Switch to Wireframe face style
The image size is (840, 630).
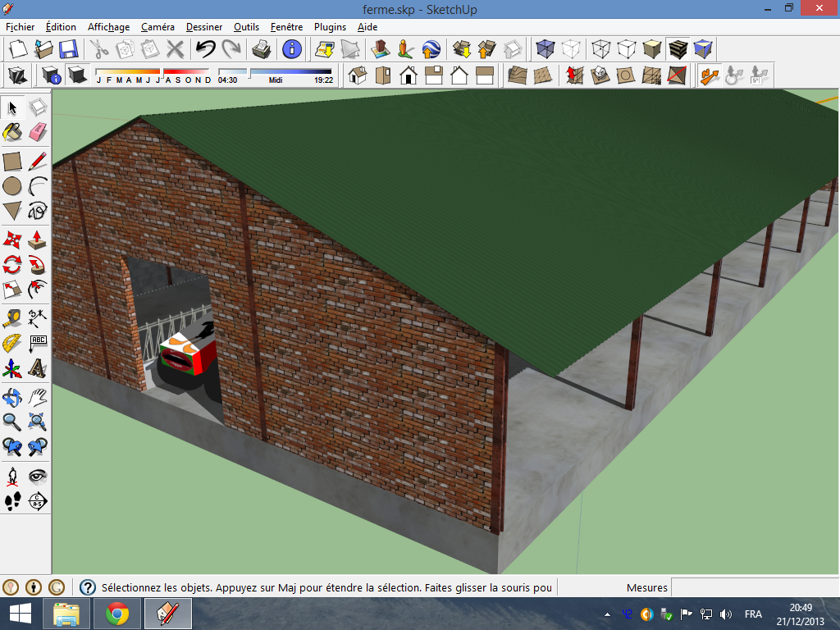click(x=600, y=49)
